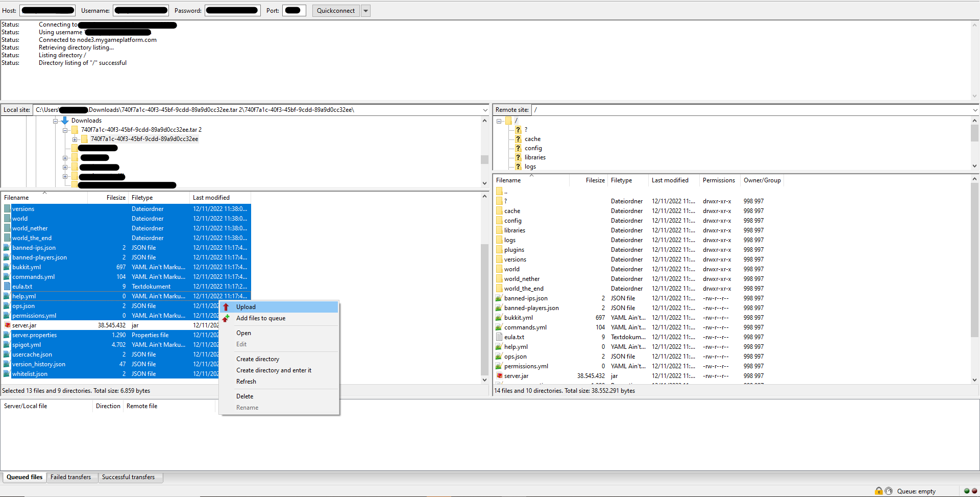
Task: Sort remote files by Owner/Group header
Action: pyautogui.click(x=762, y=180)
